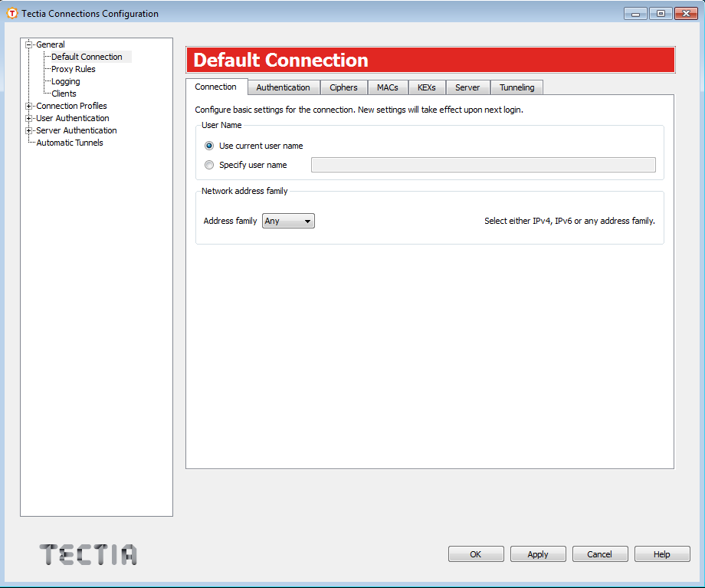Select 'Use current user name'
This screenshot has width=705, height=588.
208,146
